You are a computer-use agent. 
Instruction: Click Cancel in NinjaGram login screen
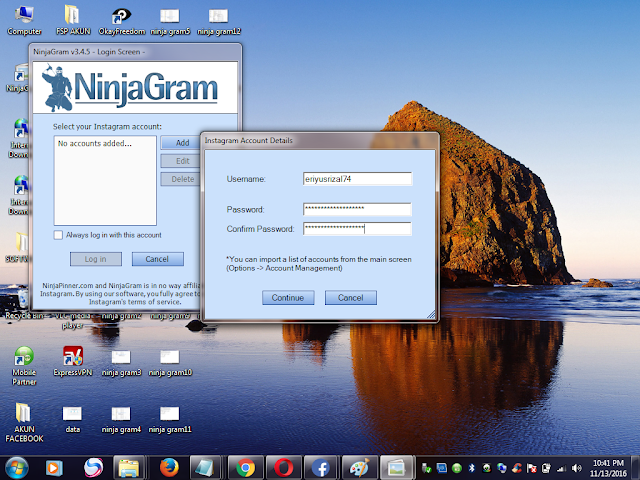157,259
